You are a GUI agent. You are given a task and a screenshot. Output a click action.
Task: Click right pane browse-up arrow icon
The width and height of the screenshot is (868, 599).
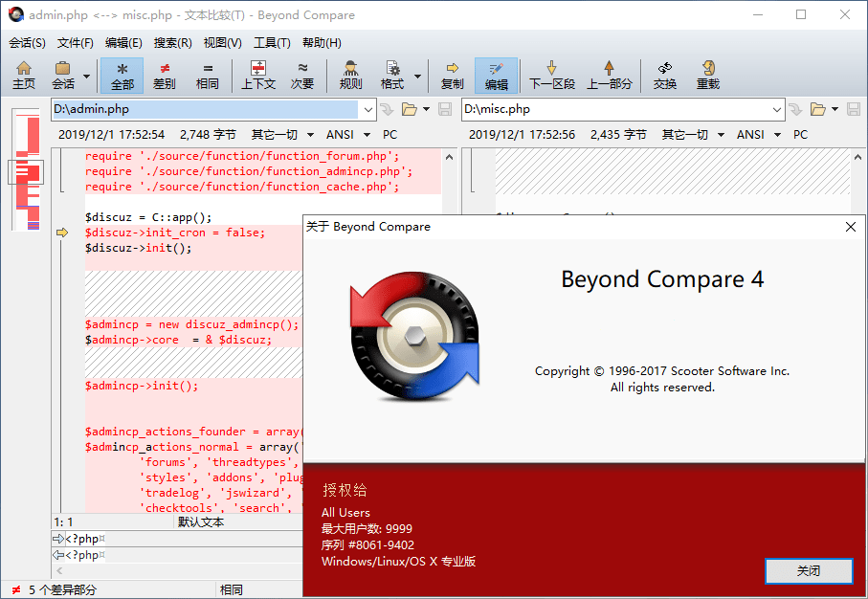[x=795, y=110]
